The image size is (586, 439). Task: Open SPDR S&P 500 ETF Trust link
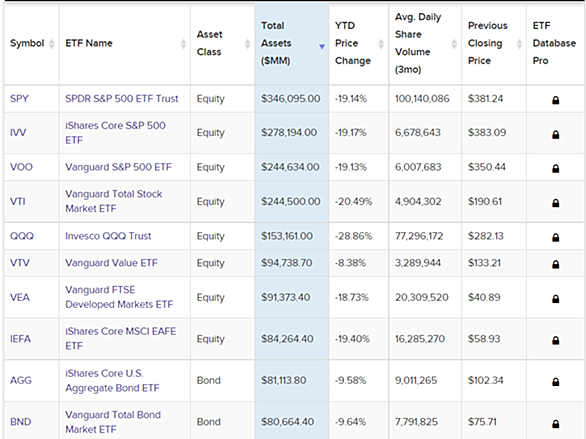pyautogui.click(x=122, y=99)
